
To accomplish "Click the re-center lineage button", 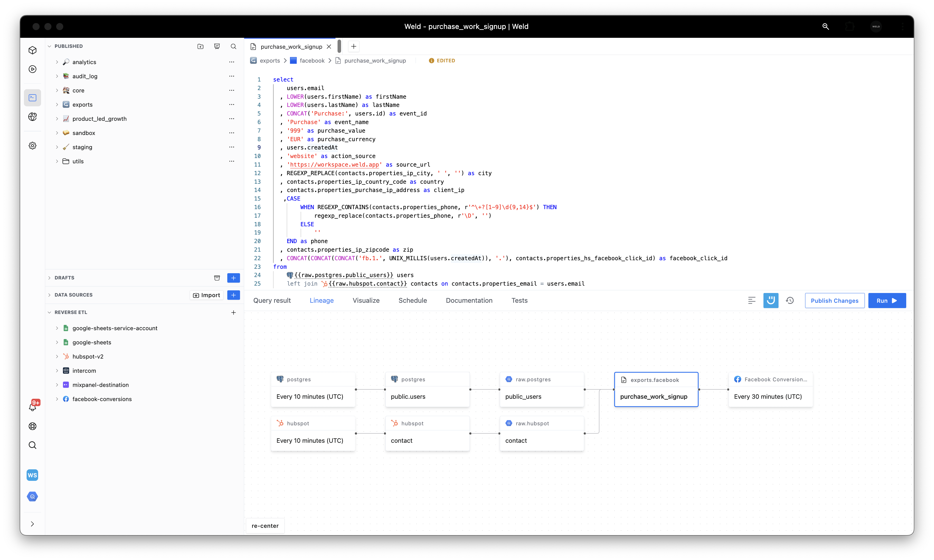I will tap(265, 526).
